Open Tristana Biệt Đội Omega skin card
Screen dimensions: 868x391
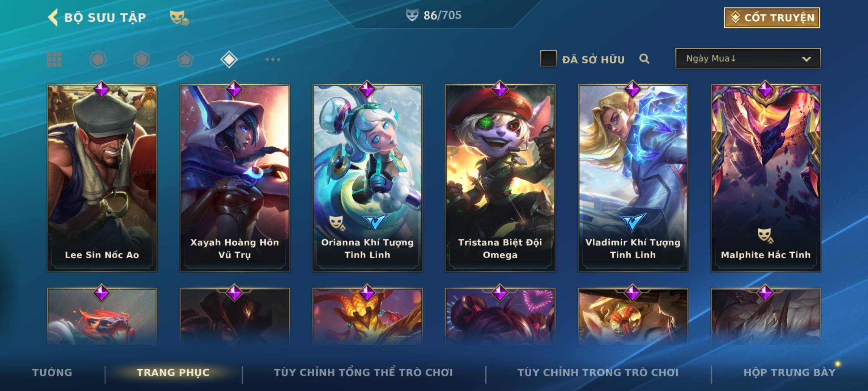coord(500,178)
